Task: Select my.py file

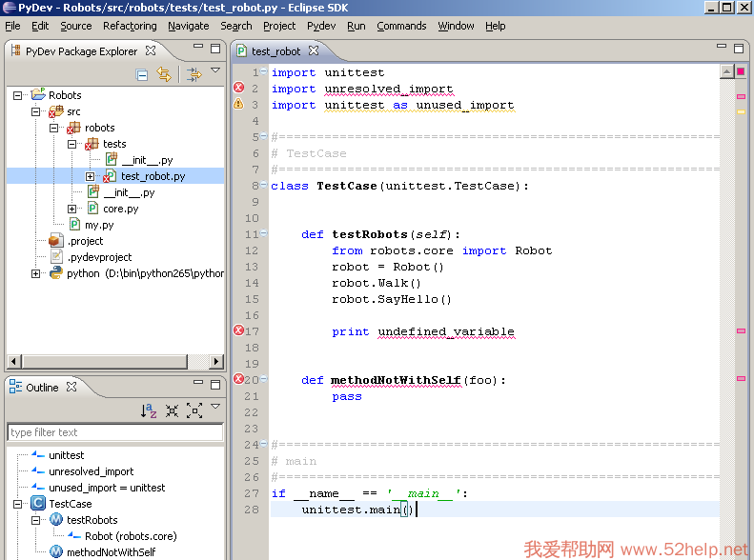Action: coord(99,225)
